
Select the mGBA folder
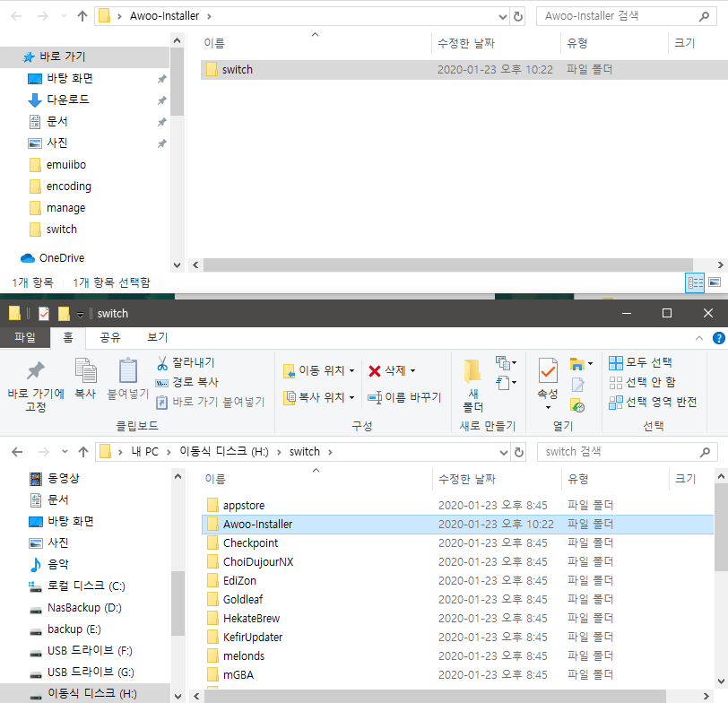point(238,674)
